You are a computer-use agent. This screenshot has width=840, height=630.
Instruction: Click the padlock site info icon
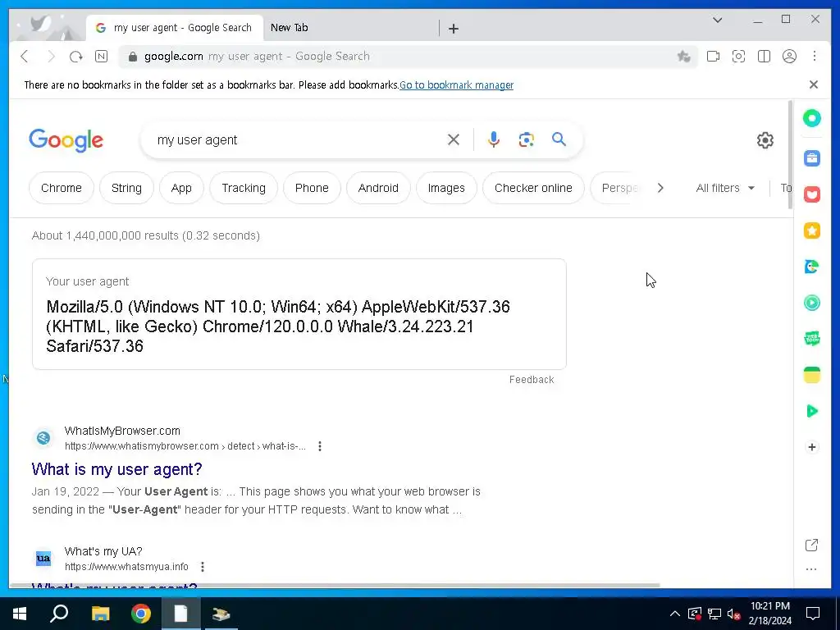click(132, 57)
